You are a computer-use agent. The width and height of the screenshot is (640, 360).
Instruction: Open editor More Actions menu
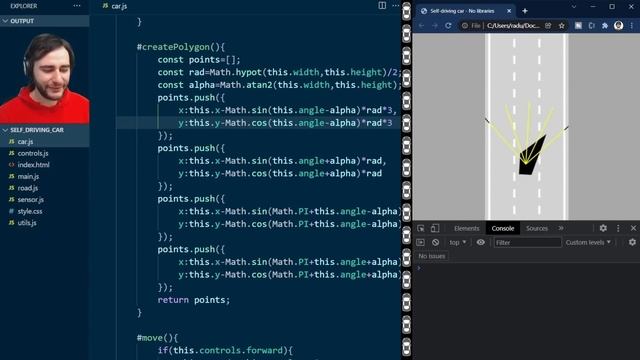pyautogui.click(x=396, y=6)
